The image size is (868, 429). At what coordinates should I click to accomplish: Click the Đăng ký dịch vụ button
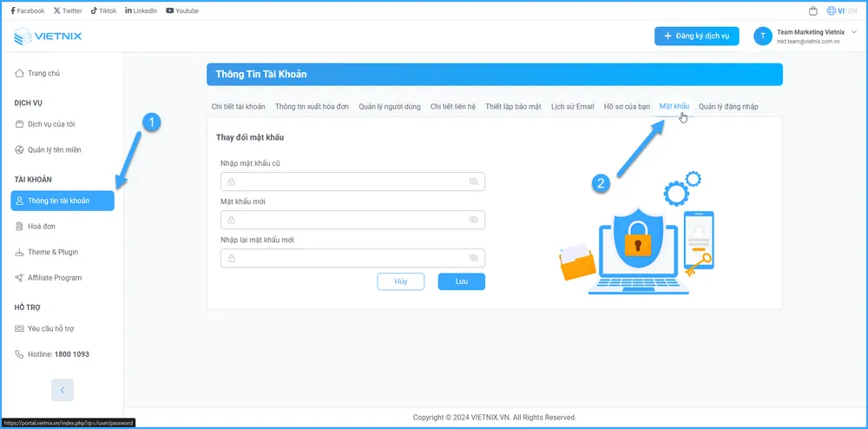pyautogui.click(x=696, y=36)
